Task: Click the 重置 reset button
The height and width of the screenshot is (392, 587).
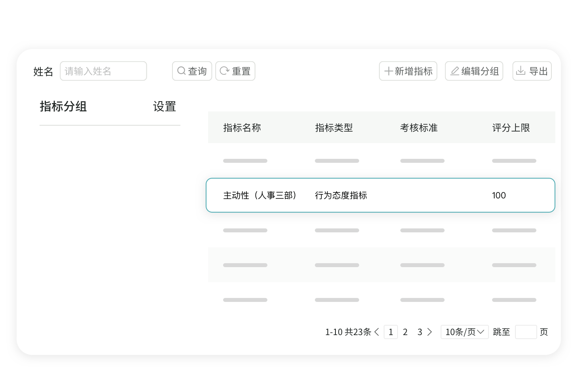Action: (x=235, y=71)
